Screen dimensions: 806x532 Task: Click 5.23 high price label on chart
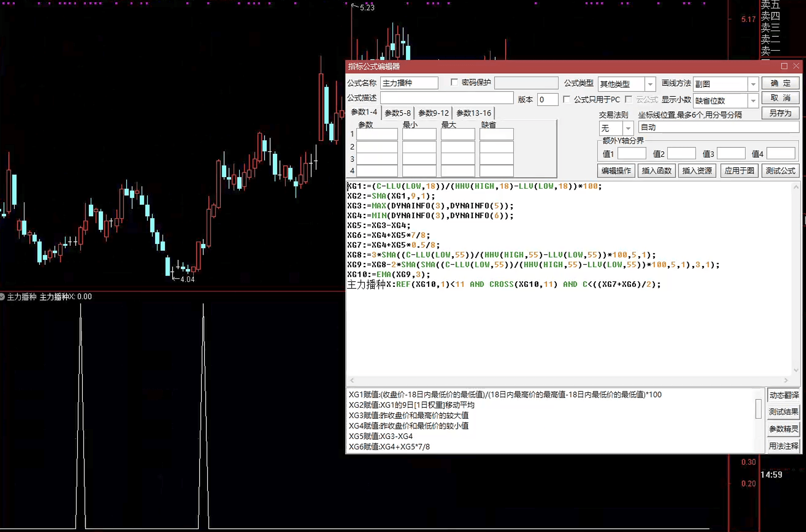(367, 7)
